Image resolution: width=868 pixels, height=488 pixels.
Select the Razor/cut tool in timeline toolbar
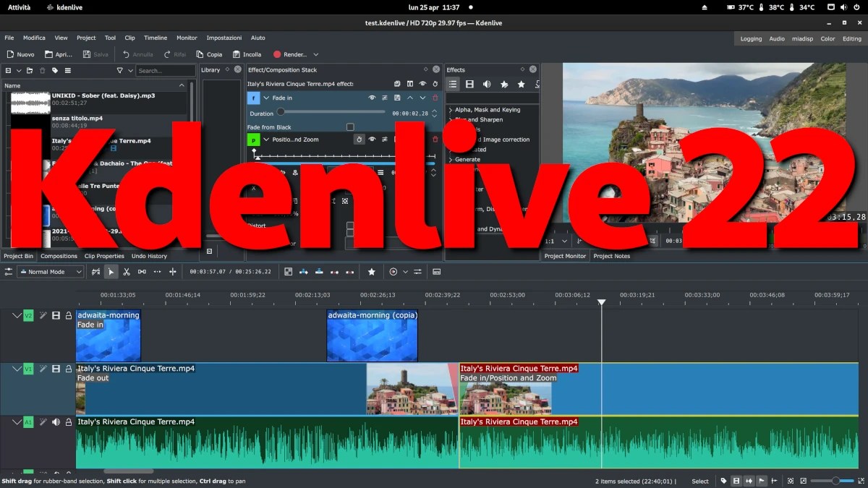[126, 271]
